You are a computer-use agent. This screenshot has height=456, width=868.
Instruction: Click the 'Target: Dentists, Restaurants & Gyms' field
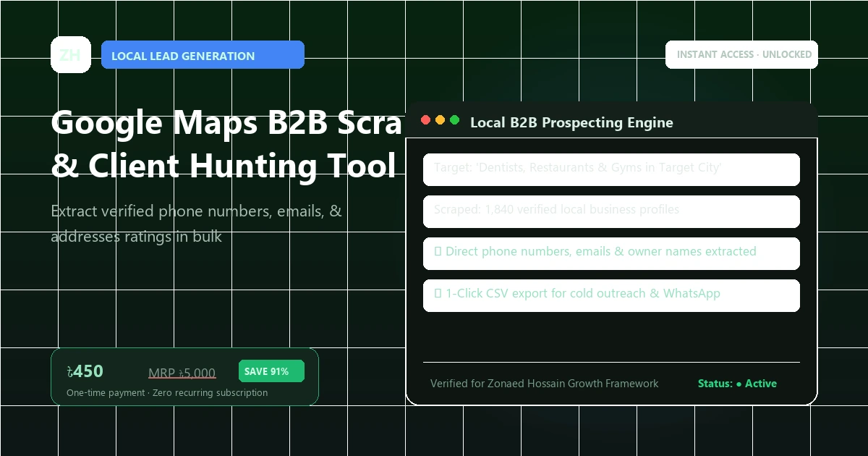[611, 169]
